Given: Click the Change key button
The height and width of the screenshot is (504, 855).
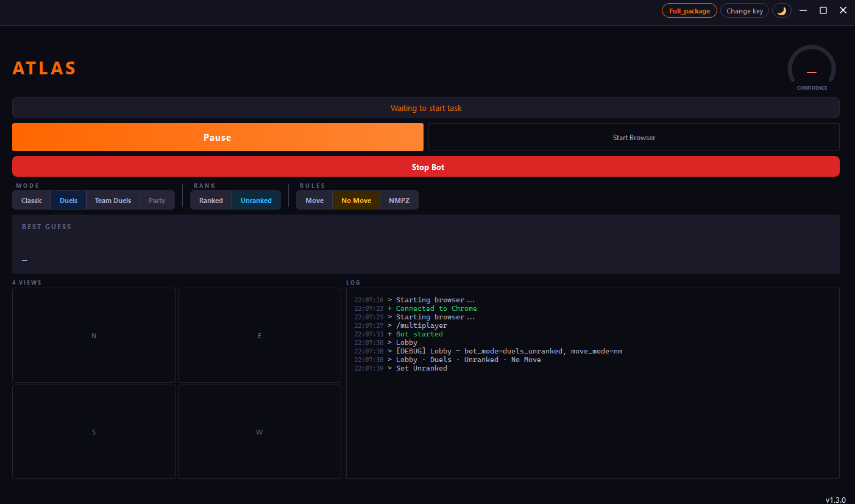Looking at the screenshot, I should [744, 10].
